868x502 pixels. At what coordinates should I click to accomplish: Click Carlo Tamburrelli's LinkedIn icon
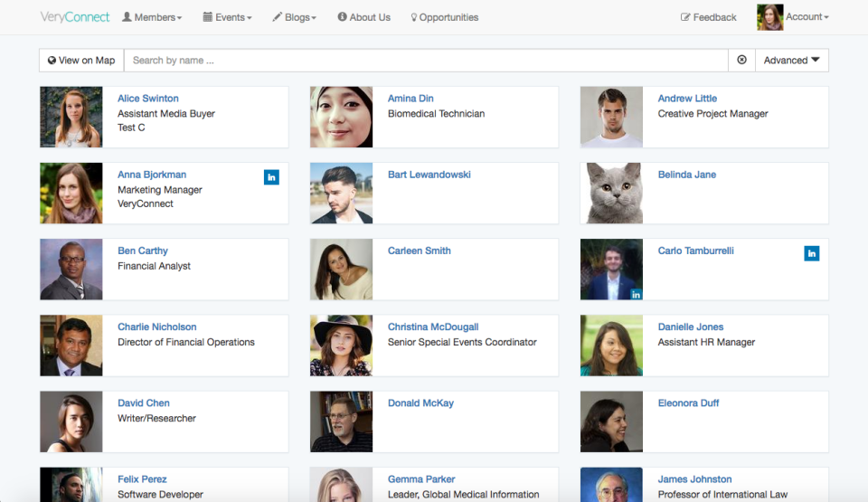pos(812,253)
